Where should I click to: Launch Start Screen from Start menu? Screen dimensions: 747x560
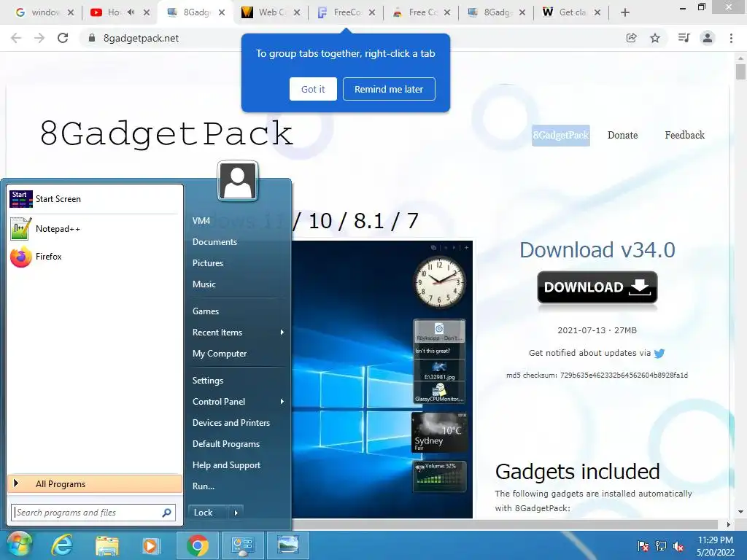[95, 199]
